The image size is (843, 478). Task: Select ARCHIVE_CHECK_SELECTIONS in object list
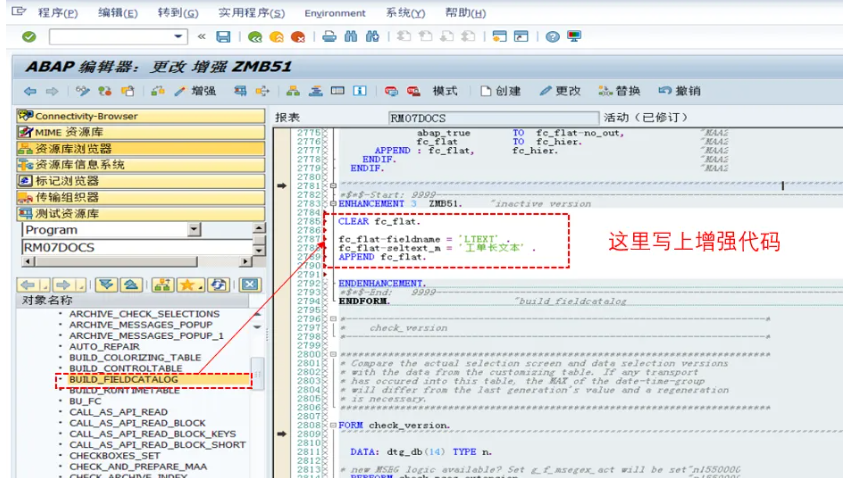click(144, 314)
